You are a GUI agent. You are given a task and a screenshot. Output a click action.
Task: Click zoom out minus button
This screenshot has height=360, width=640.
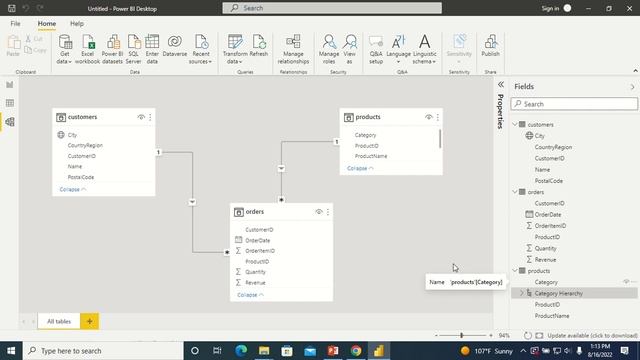coord(436,336)
